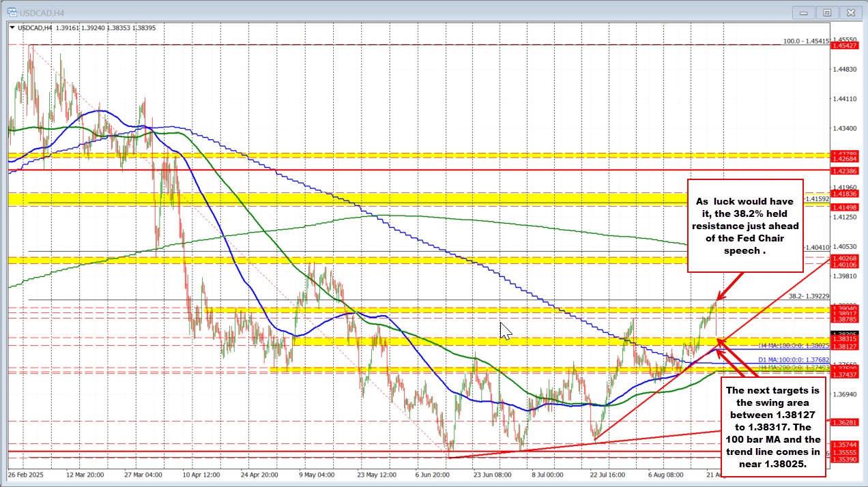The image size is (868, 487).
Task: Click the 9 May 04:00 time axis label
Action: pyautogui.click(x=315, y=473)
